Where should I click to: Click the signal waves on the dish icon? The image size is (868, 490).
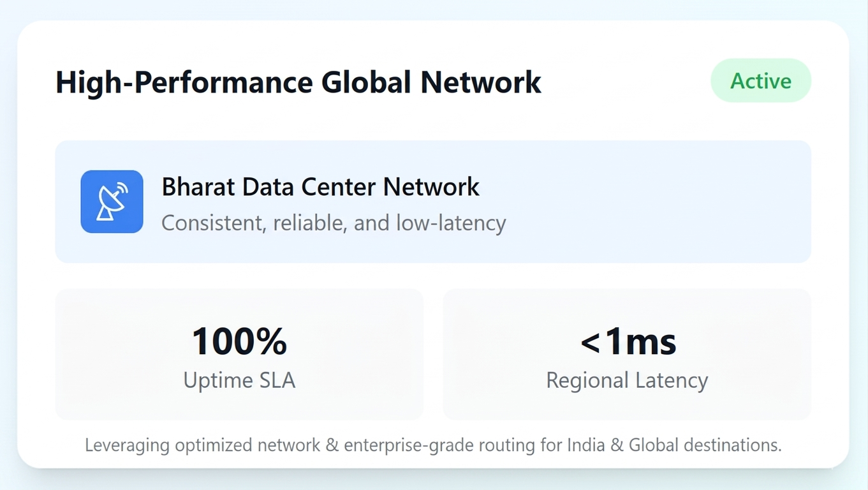(122, 187)
